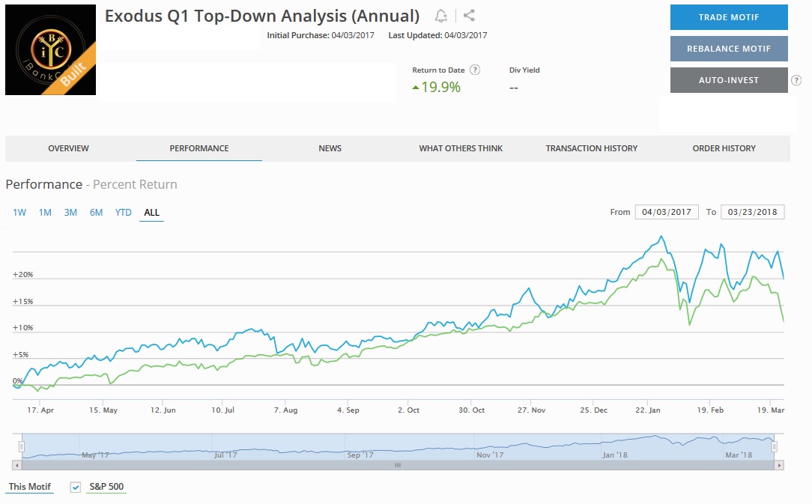Screen dimensions: 812x504
Task: Click the 22. Jan x-axis label
Action: click(648, 410)
